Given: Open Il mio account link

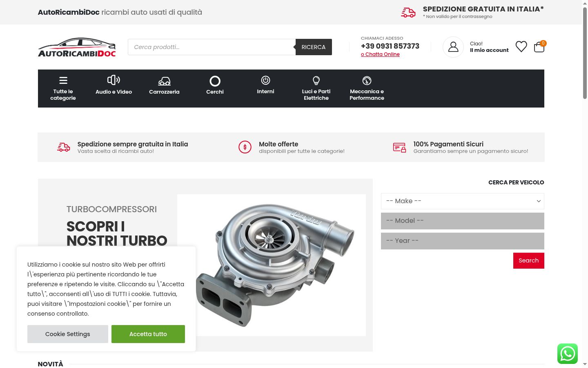Looking at the screenshot, I should click(x=489, y=50).
